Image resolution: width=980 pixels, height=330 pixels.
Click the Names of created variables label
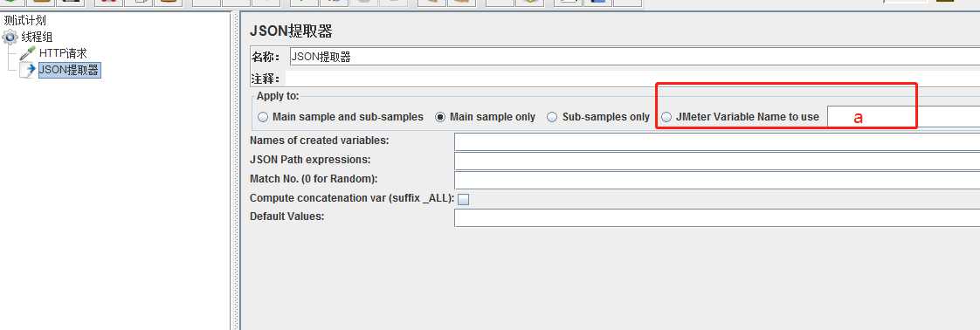(320, 141)
